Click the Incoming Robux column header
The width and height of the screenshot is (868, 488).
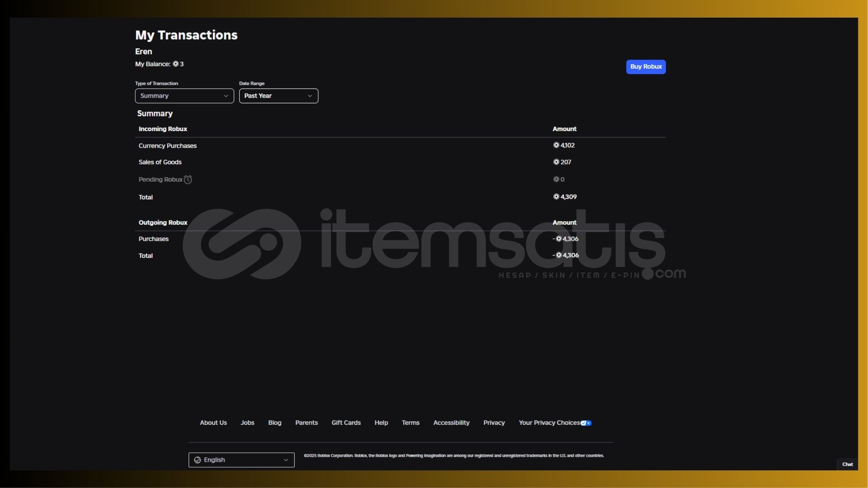point(163,129)
